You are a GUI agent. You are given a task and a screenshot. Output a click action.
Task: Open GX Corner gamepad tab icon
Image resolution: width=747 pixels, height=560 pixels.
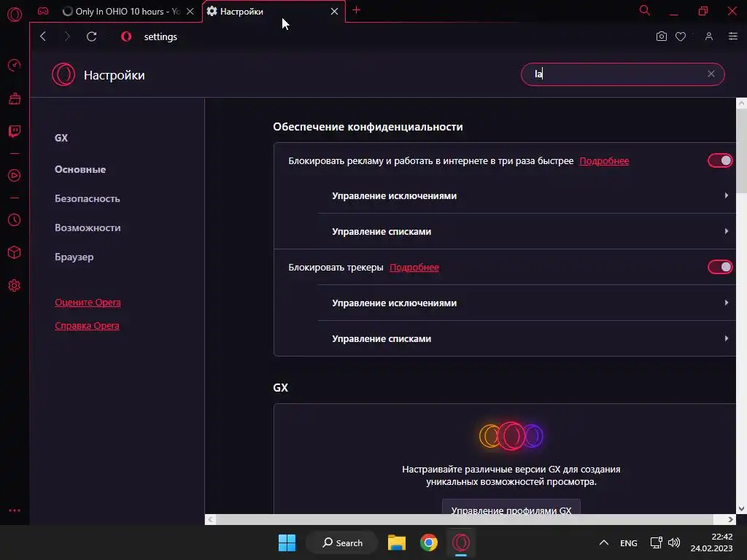click(43, 12)
